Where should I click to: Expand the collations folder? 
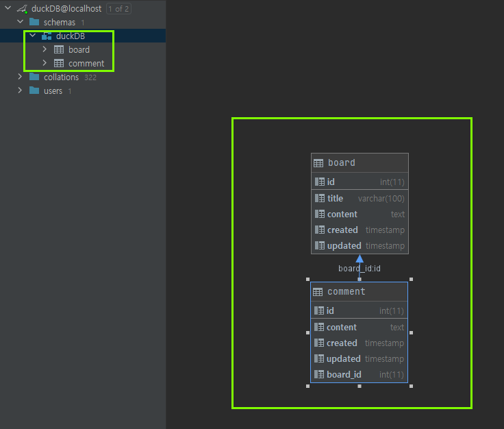click(x=20, y=77)
